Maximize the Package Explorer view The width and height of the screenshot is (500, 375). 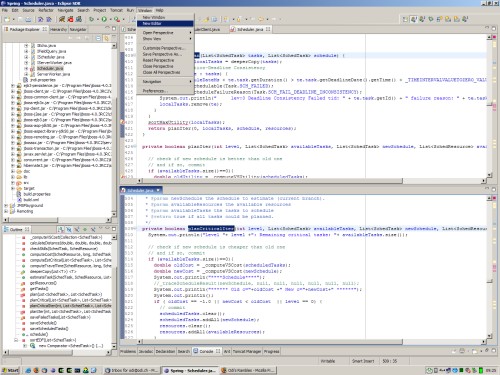point(114,29)
